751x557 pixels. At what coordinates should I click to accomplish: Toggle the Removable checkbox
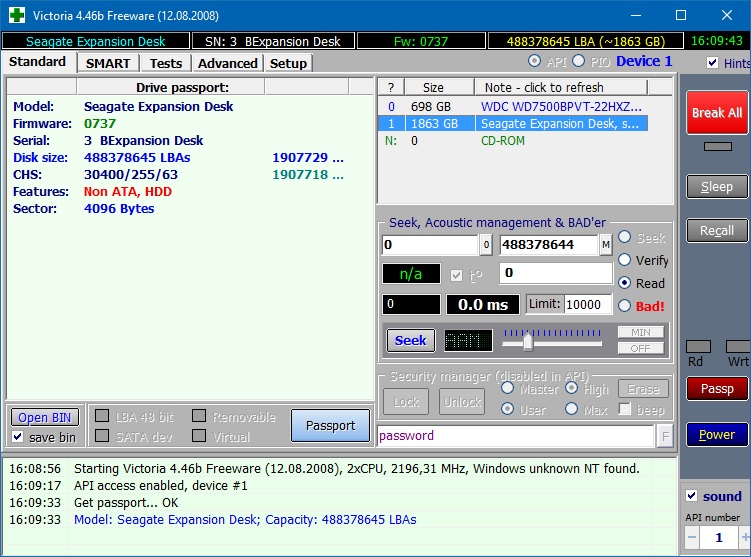coord(199,416)
